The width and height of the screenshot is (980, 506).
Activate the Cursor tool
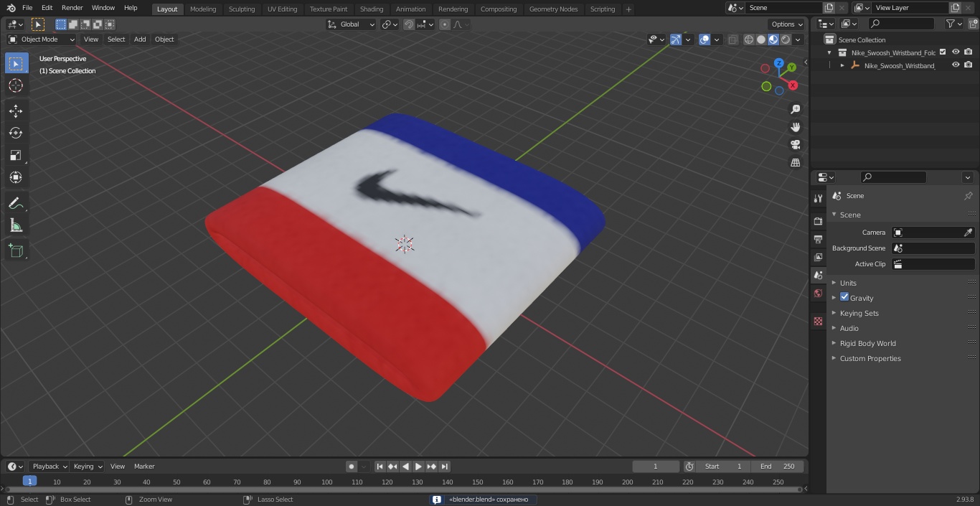16,86
